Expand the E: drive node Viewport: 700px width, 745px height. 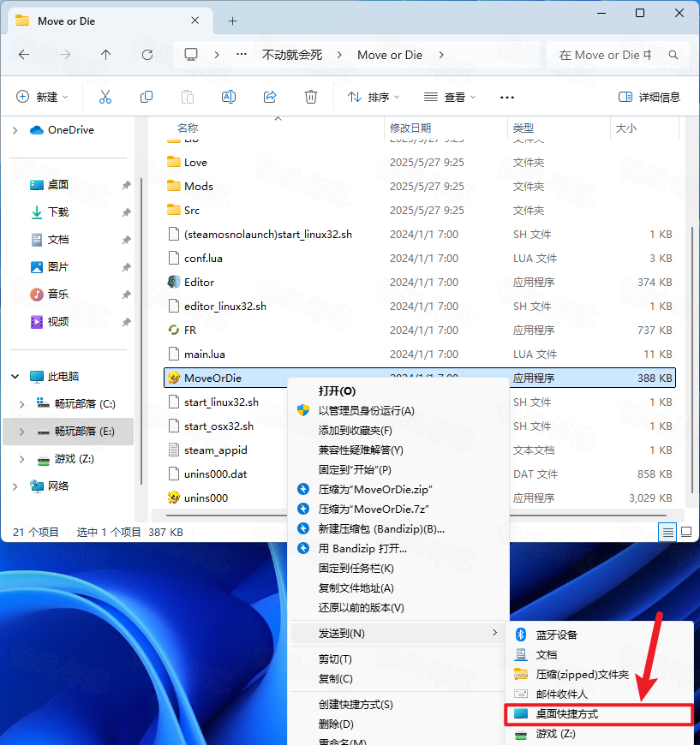pos(22,432)
